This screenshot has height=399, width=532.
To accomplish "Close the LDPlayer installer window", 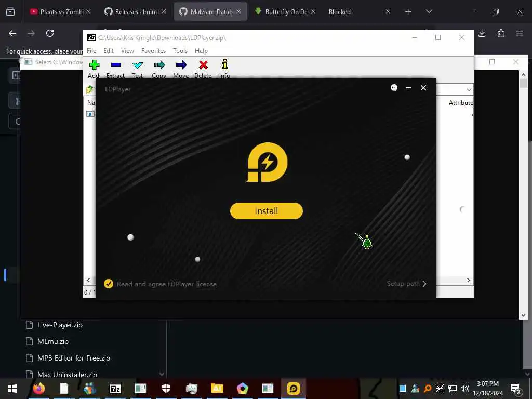I will pos(423,88).
